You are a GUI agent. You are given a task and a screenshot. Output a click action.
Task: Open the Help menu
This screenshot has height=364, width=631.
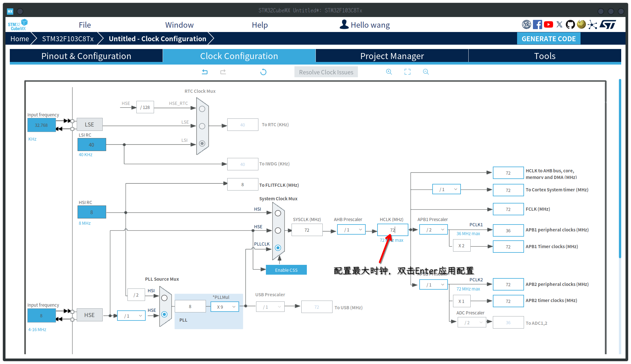(260, 25)
